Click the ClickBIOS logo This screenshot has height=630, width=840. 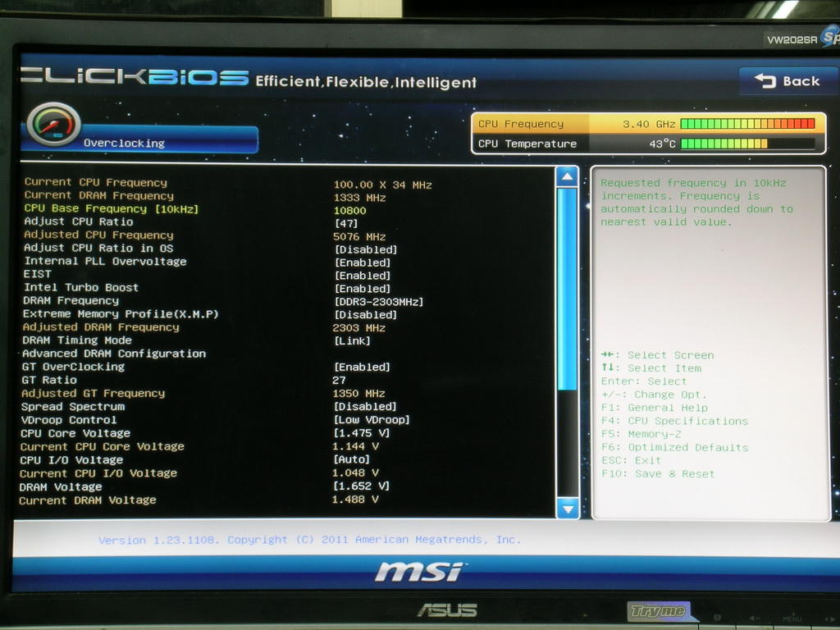(134, 77)
